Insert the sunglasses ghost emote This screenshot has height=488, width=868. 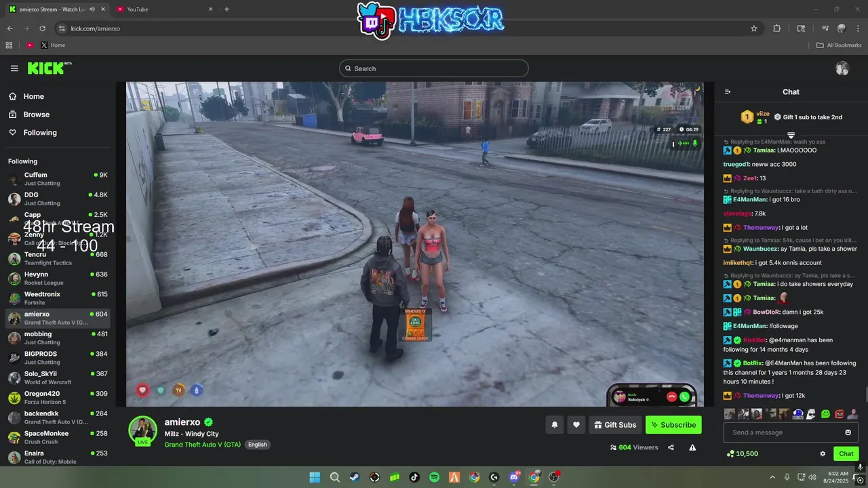click(x=812, y=414)
